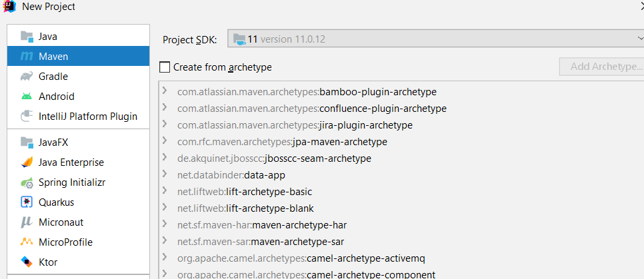
Task: Switch to the MicroProfile project type
Action: coord(65,242)
